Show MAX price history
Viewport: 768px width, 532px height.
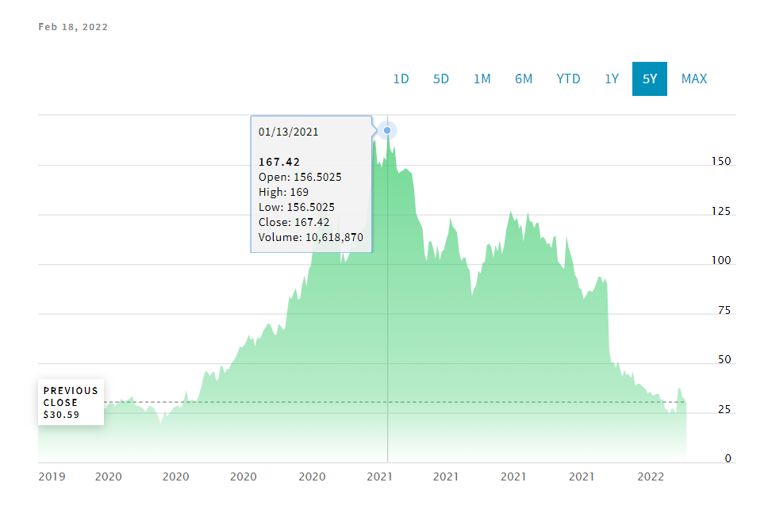tap(694, 78)
